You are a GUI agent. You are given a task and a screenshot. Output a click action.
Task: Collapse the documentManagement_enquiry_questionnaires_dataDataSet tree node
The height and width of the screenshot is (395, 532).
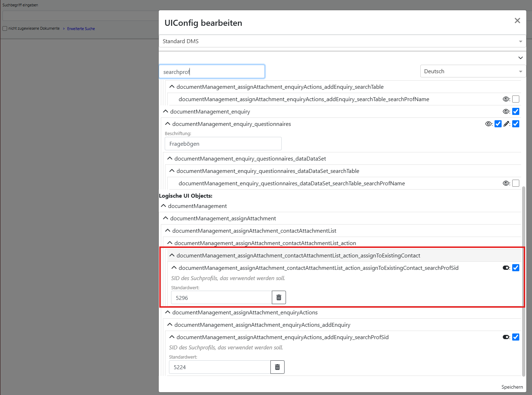pyautogui.click(x=170, y=158)
